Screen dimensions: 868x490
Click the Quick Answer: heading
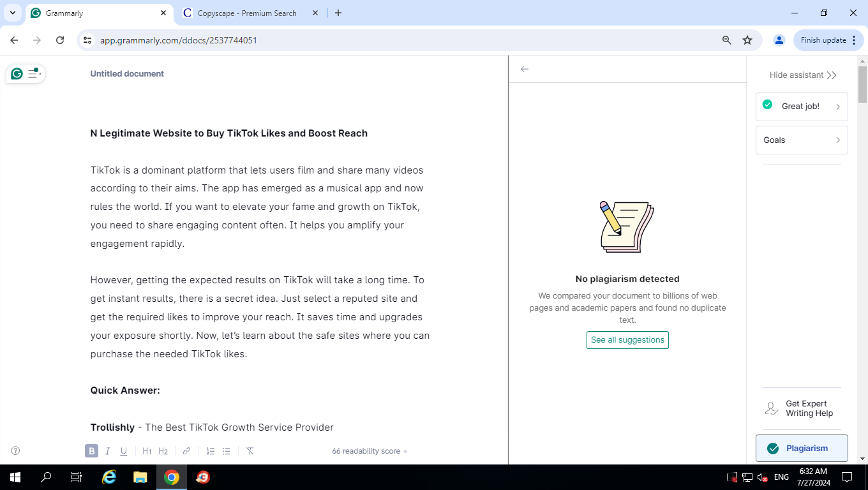tap(125, 390)
